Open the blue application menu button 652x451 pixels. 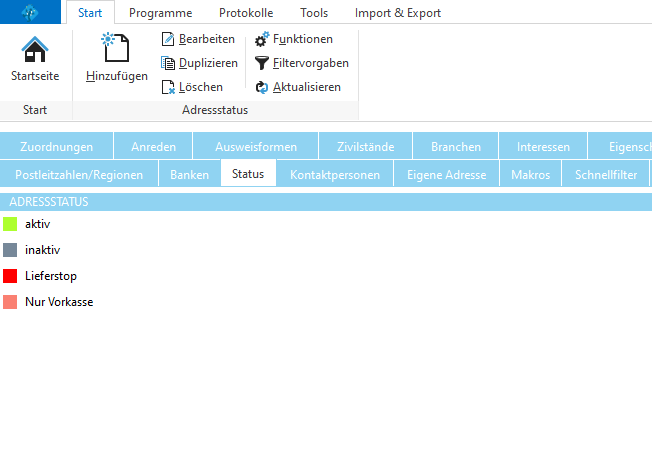coord(30,12)
